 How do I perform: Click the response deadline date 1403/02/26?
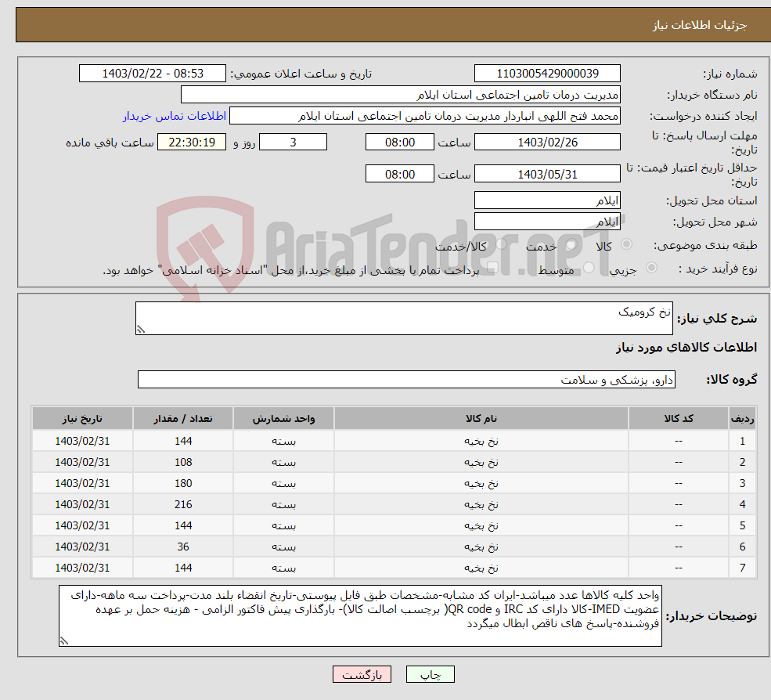(x=547, y=143)
